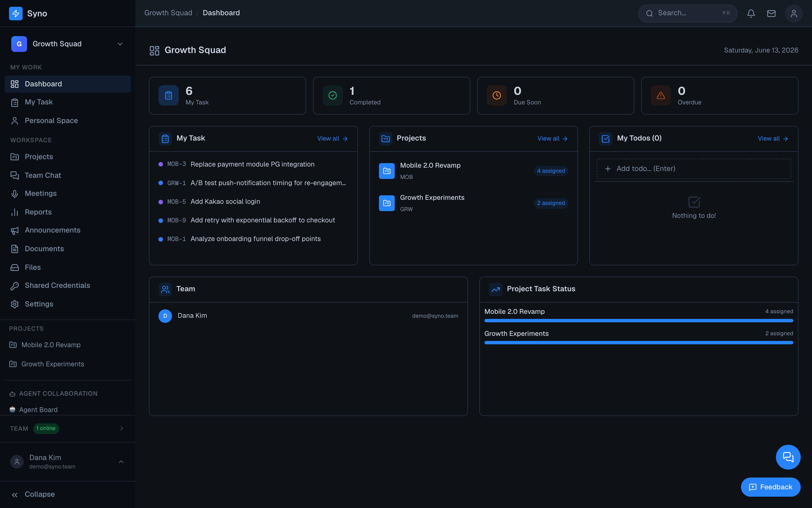The height and width of the screenshot is (508, 812).
Task: View all in Projects card
Action: (553, 138)
